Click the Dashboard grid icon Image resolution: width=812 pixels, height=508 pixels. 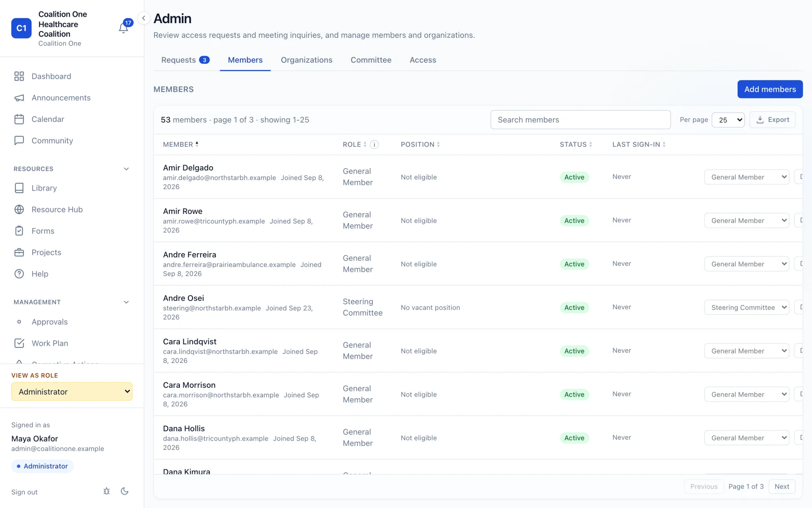click(x=19, y=76)
